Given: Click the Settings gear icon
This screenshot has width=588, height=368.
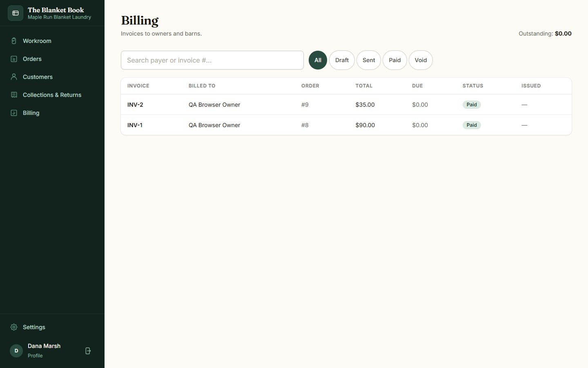Looking at the screenshot, I should click(x=14, y=327).
